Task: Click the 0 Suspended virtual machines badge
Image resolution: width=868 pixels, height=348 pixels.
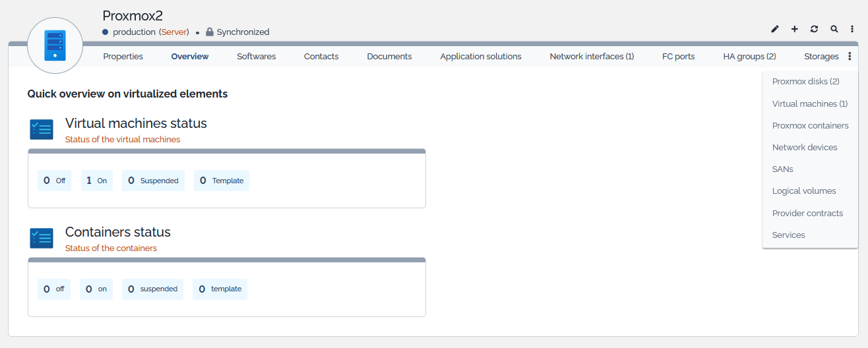Action: coord(154,181)
